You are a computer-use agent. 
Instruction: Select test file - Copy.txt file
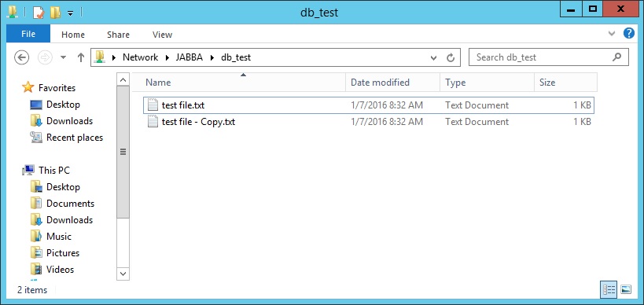(x=369, y=122)
